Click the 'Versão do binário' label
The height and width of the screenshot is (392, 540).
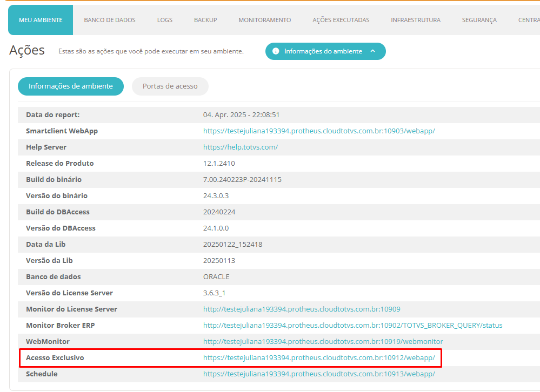coord(57,195)
